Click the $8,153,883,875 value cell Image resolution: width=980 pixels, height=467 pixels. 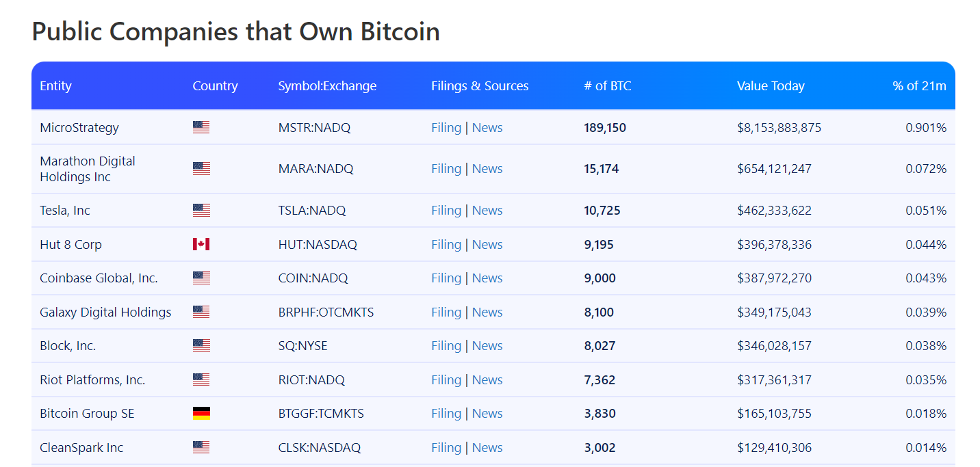pos(779,128)
